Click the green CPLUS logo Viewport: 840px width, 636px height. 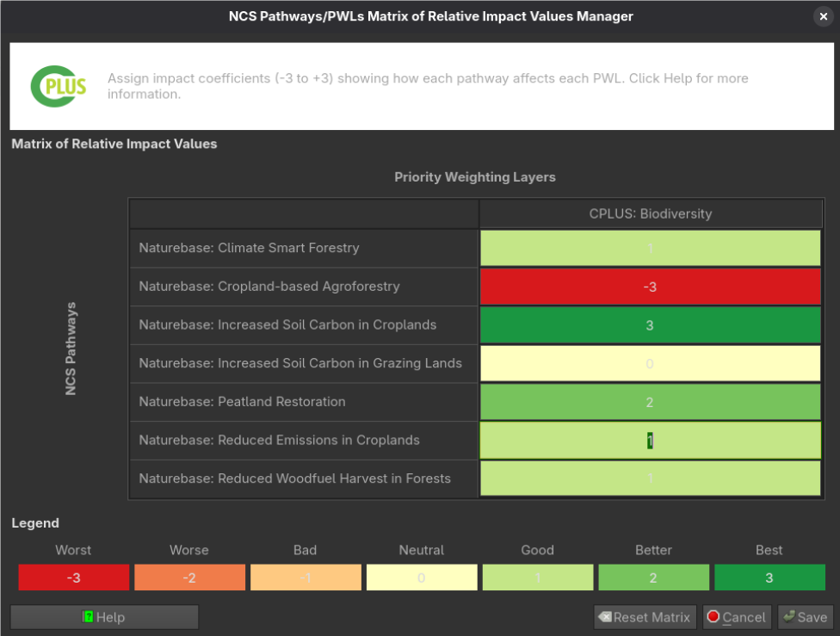(58, 85)
